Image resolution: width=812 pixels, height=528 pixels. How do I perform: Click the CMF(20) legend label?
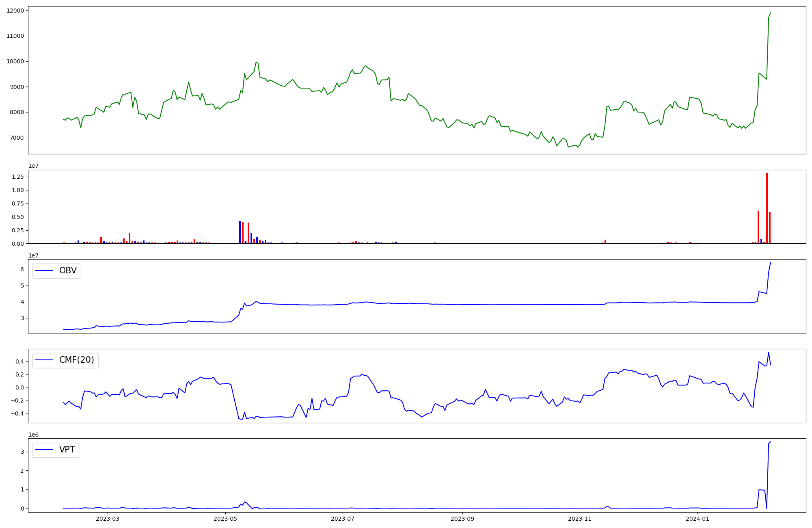coord(77,360)
